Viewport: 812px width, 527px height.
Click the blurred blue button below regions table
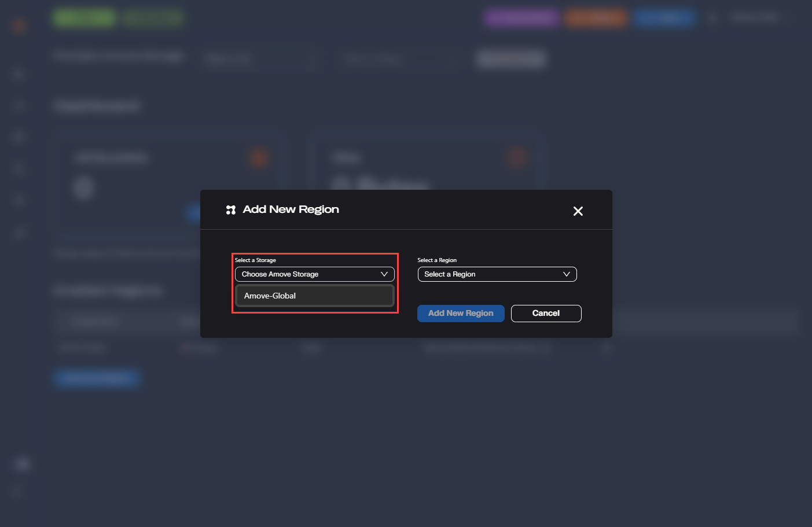click(x=97, y=378)
